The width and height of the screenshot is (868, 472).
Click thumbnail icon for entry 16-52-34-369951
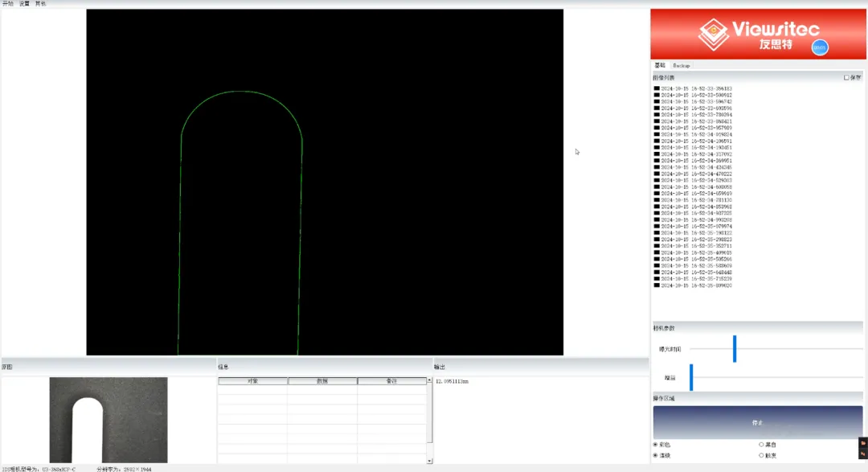tap(657, 161)
